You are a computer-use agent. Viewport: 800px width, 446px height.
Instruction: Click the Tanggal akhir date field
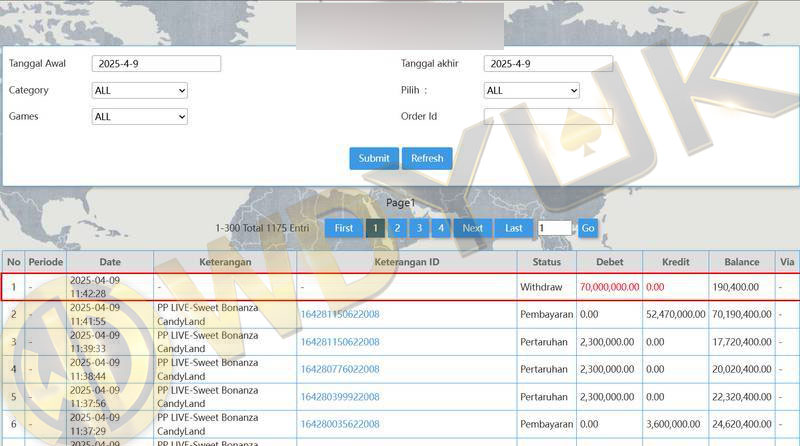coord(548,64)
